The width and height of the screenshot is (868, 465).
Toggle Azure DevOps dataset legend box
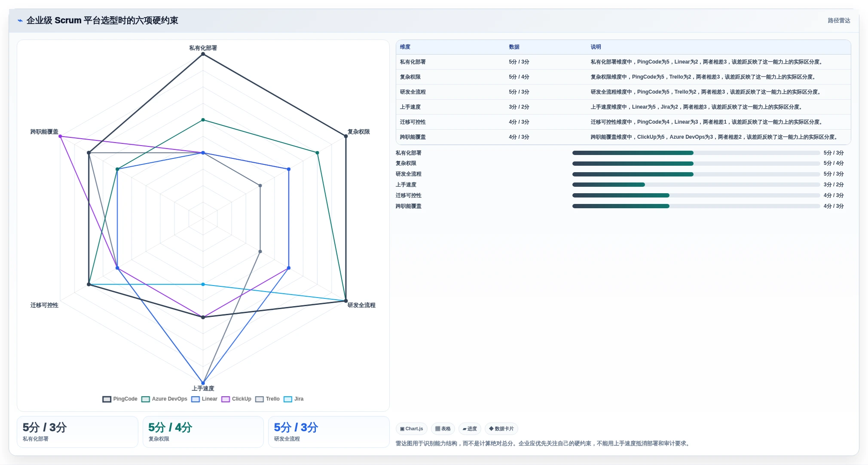[x=146, y=399]
